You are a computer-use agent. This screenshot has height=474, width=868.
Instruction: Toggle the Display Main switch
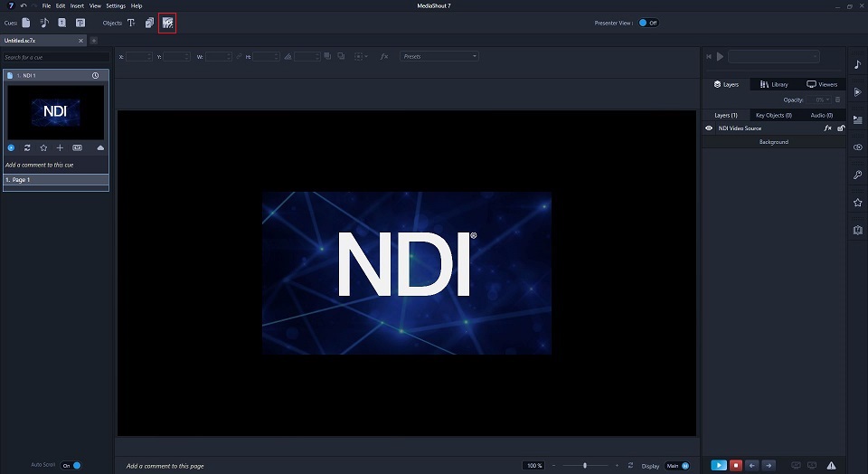click(x=677, y=466)
